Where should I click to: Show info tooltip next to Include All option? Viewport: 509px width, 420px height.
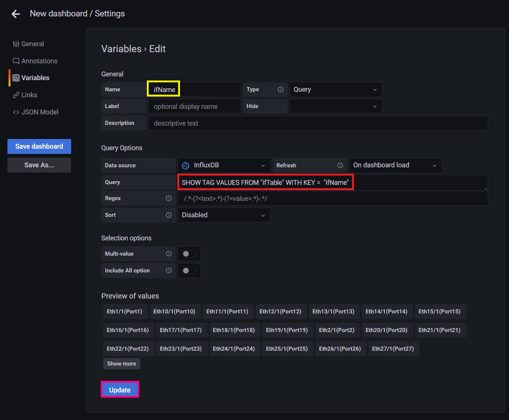pos(169,271)
